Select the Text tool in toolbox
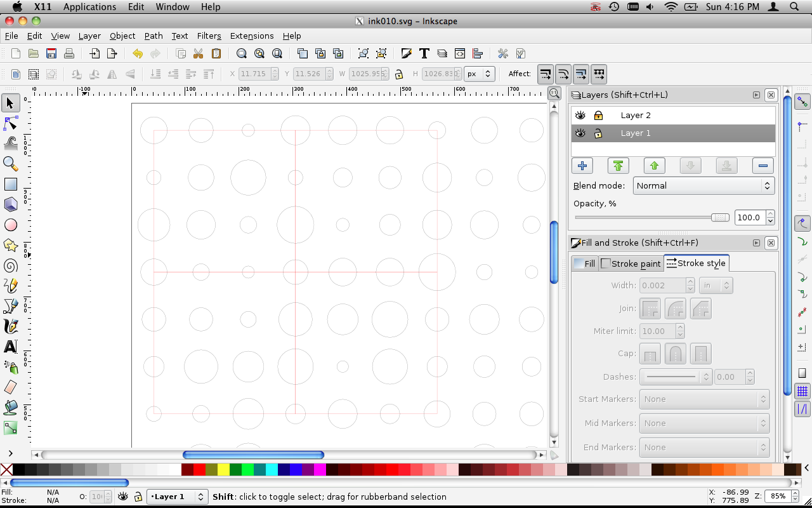This screenshot has width=812, height=508. [x=10, y=346]
